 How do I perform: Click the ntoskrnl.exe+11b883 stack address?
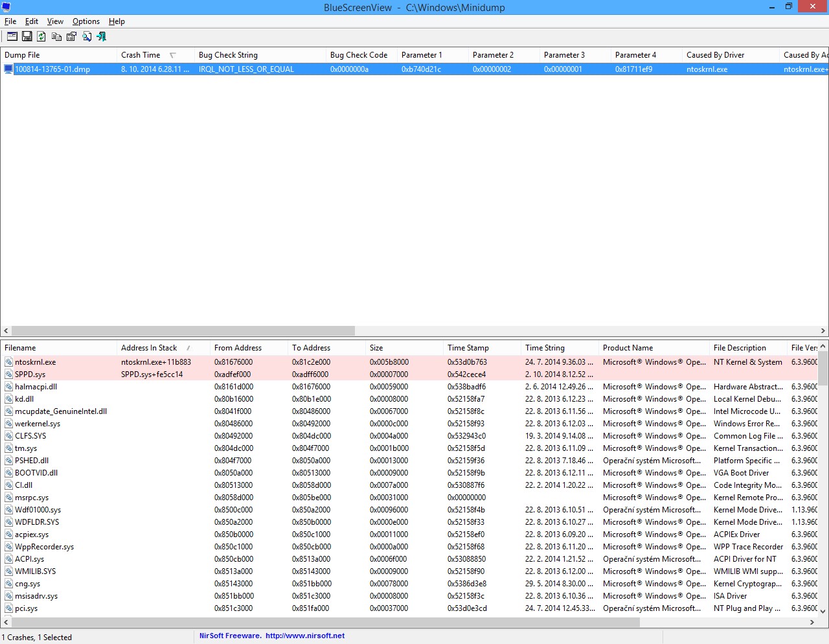click(x=156, y=362)
